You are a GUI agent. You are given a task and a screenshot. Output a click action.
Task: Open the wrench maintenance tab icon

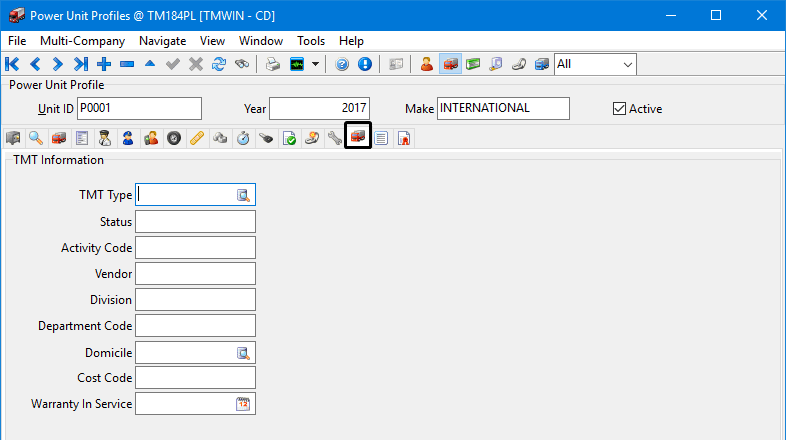[334, 138]
